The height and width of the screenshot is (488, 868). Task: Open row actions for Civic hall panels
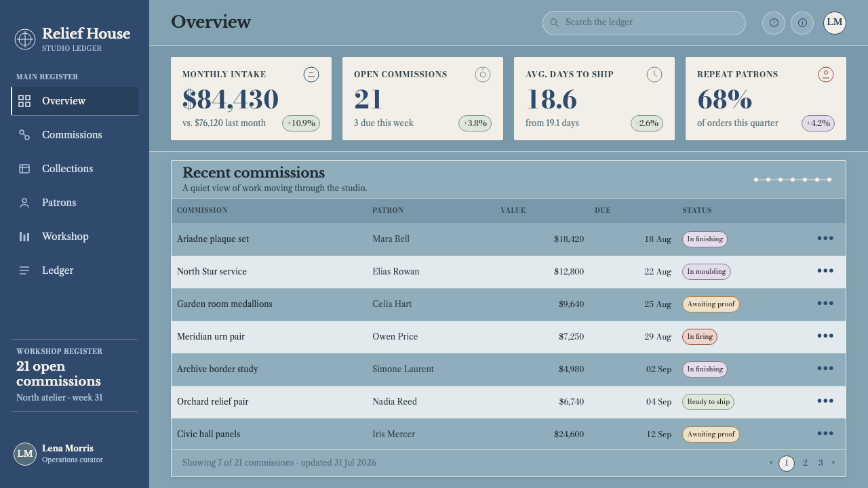coord(825,434)
